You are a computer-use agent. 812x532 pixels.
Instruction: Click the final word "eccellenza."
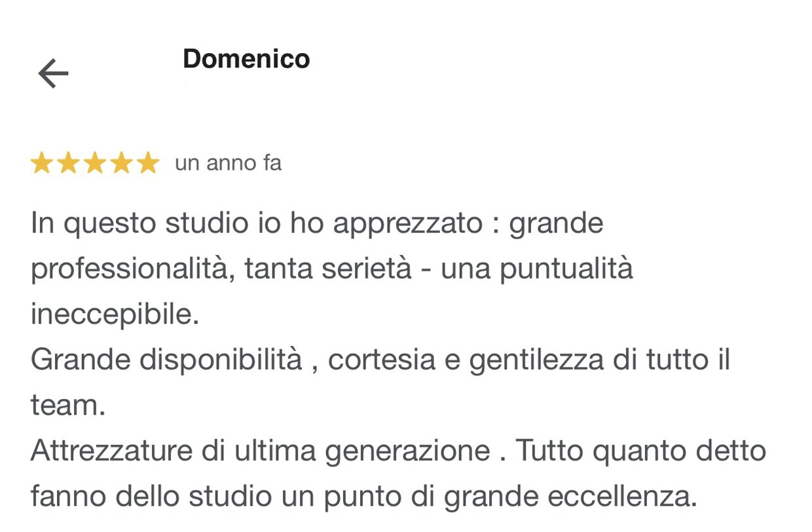pos(621,497)
